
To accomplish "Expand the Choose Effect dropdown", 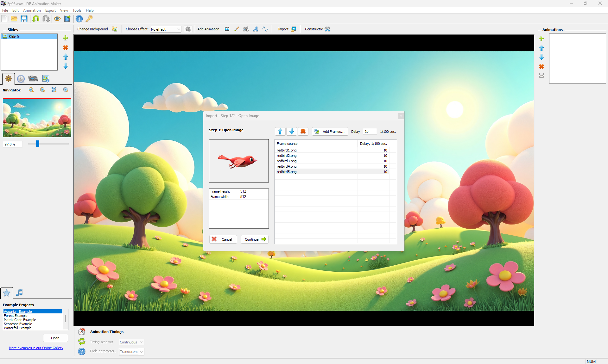I will 178,29.
